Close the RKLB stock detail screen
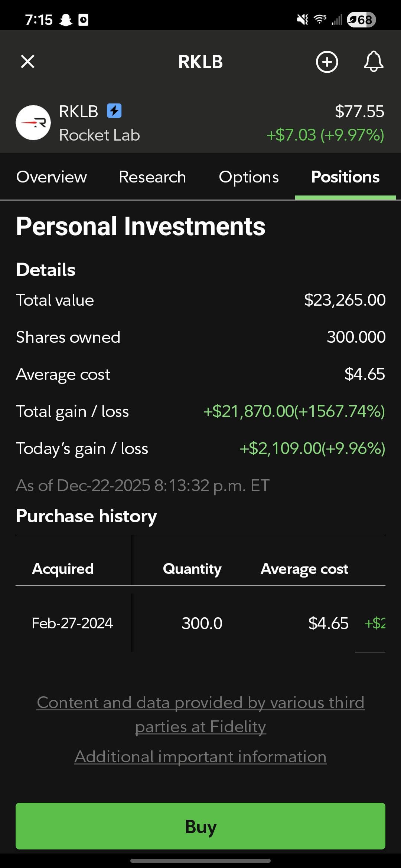This screenshot has width=401, height=868. (27, 62)
